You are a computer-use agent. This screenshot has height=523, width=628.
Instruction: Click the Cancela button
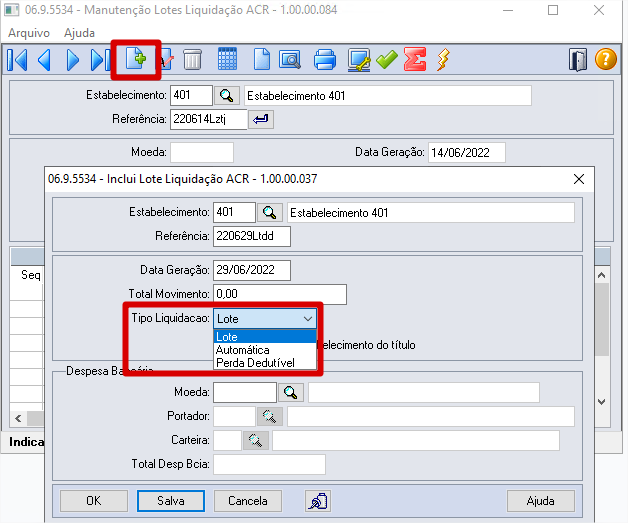[x=248, y=501]
